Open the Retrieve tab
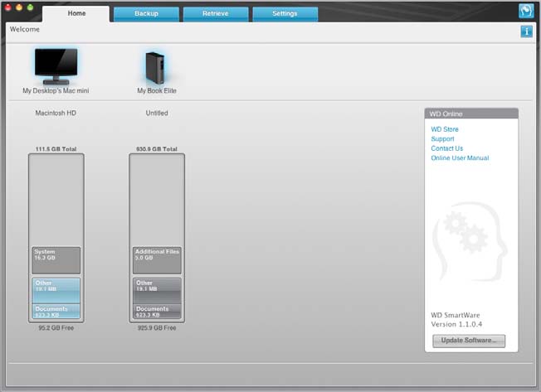The height and width of the screenshot is (392, 541). click(x=216, y=14)
